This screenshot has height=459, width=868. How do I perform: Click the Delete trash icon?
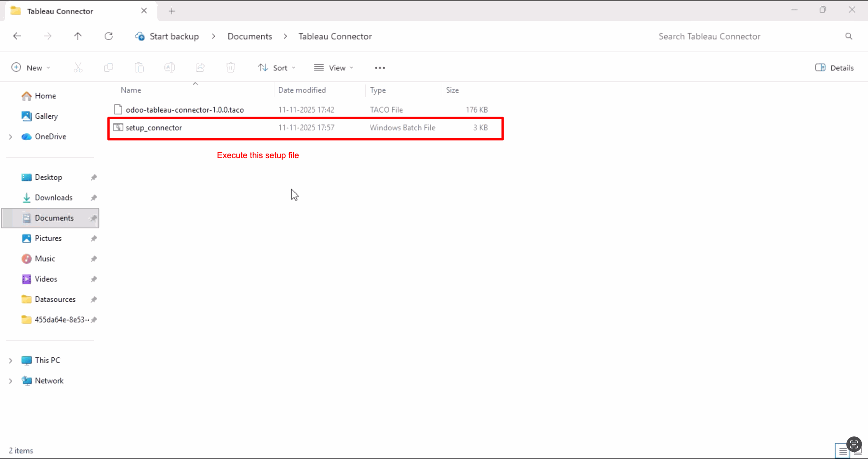click(x=231, y=68)
